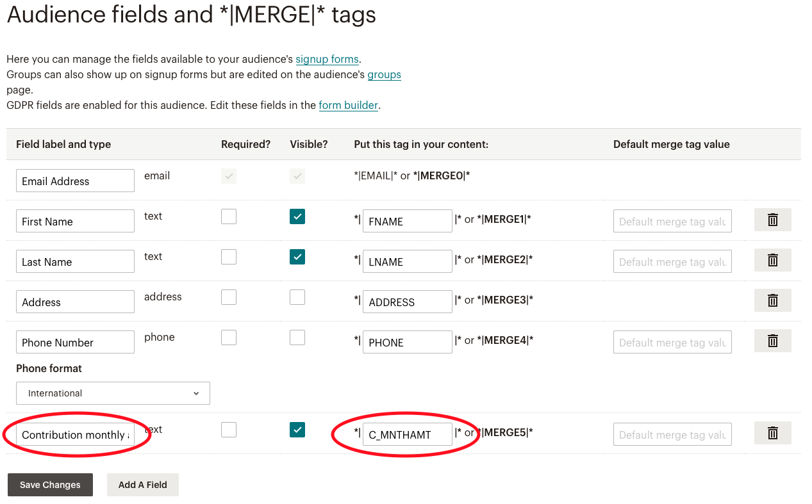The height and width of the screenshot is (504, 812).
Task: Uncheck Visible for Contribution monthly field
Action: [x=297, y=430]
